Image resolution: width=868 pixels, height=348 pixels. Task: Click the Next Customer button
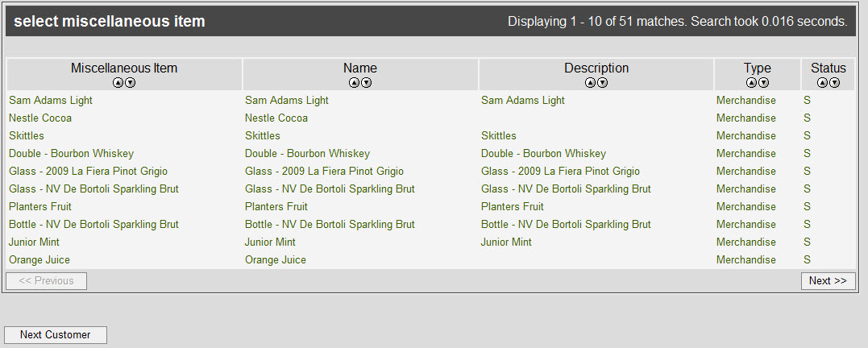click(x=56, y=335)
